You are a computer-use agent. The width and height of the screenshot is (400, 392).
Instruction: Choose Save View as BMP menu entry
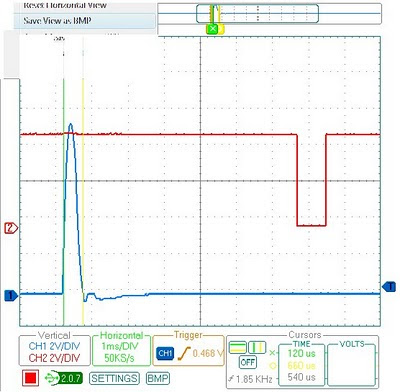pos(85,21)
